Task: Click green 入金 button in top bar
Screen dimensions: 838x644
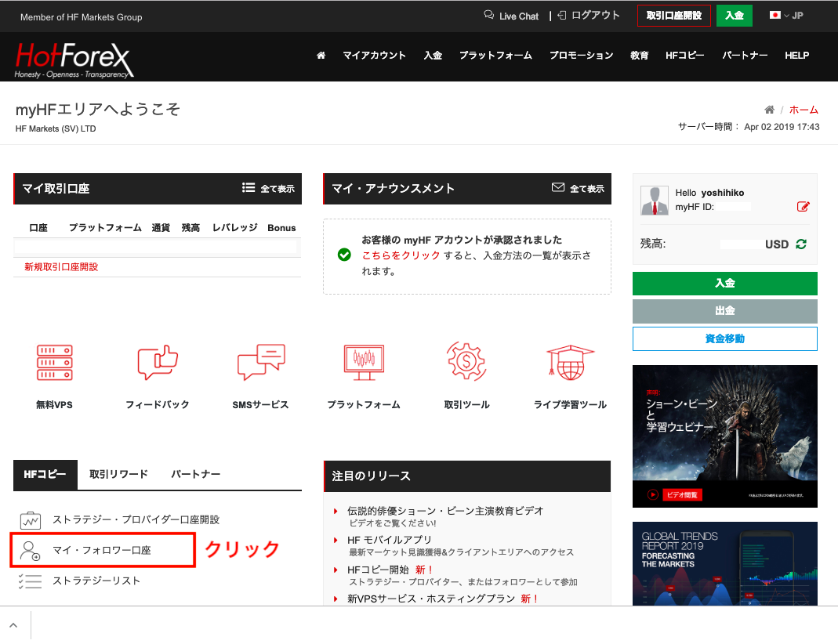Action: pos(735,16)
